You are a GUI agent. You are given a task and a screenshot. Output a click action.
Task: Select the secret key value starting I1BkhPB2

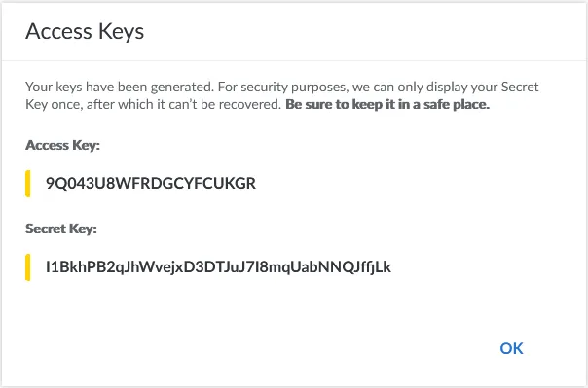[218, 267]
